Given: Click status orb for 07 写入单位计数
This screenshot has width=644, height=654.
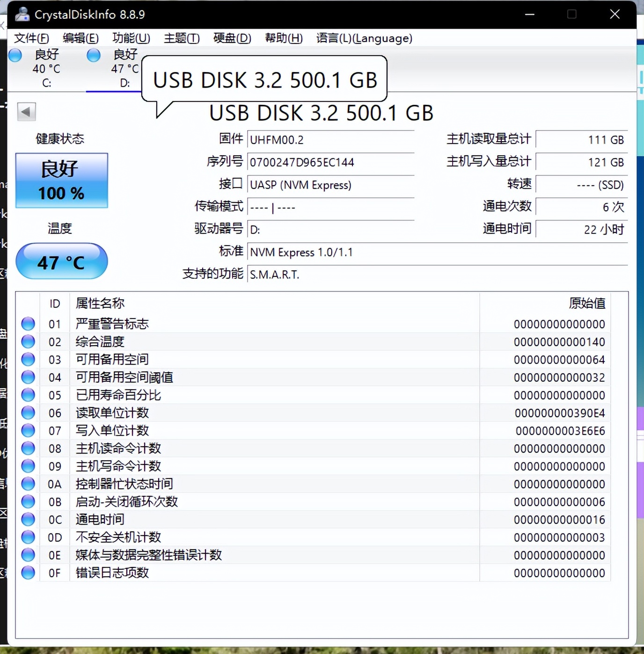Looking at the screenshot, I should click(x=28, y=430).
